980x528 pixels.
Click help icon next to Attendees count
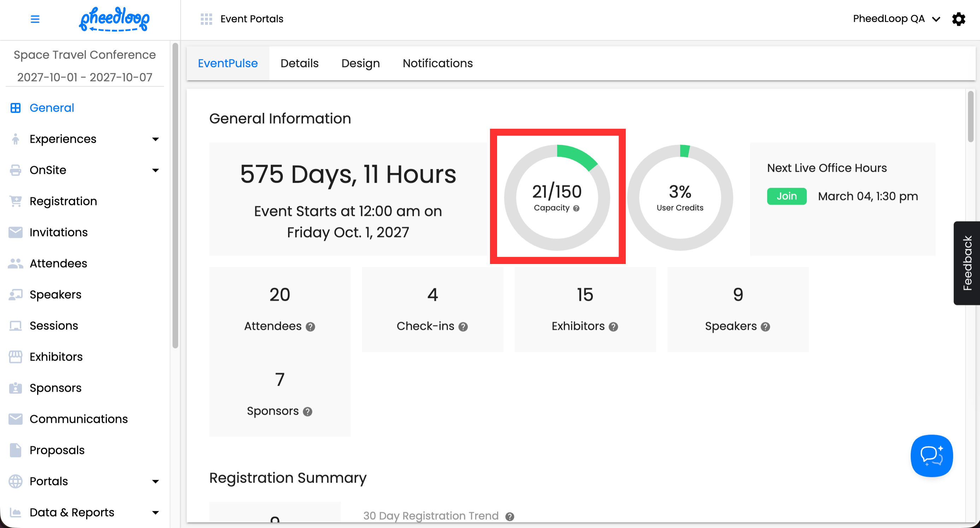click(x=310, y=327)
